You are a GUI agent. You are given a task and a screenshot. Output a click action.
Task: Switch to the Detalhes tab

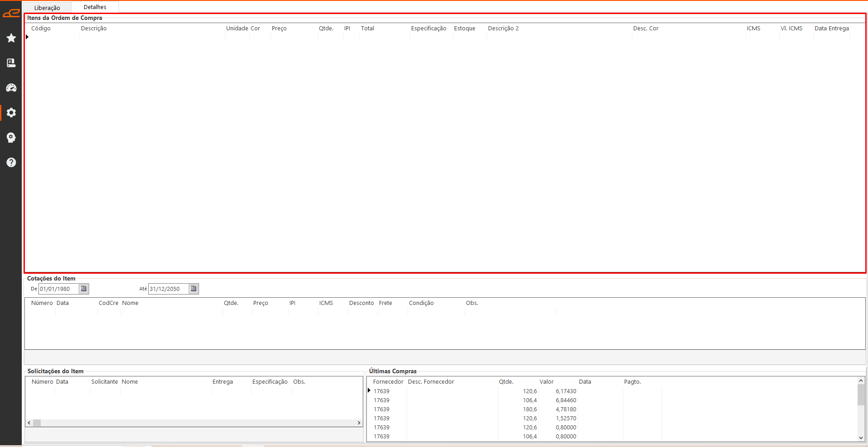pos(95,7)
